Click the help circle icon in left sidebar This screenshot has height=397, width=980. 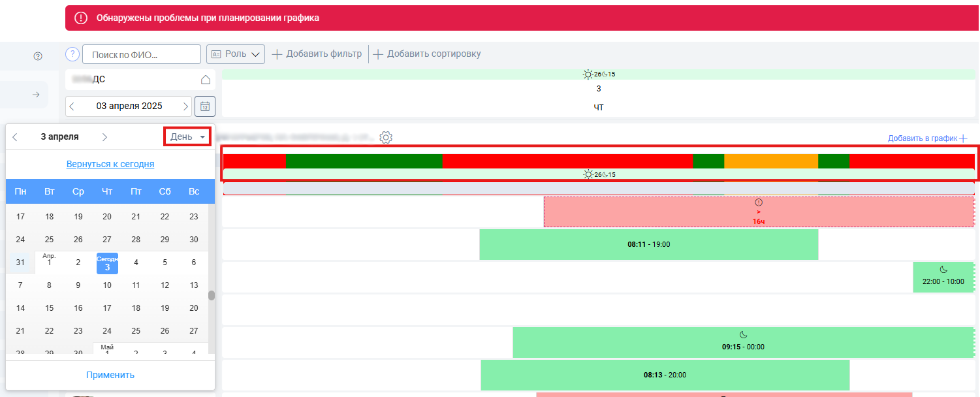(38, 57)
